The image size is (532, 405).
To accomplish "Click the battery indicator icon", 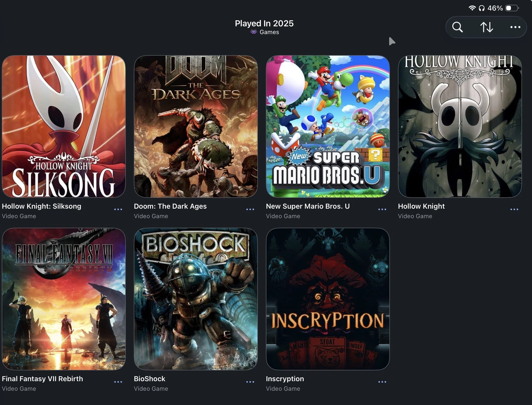I will 512,8.
